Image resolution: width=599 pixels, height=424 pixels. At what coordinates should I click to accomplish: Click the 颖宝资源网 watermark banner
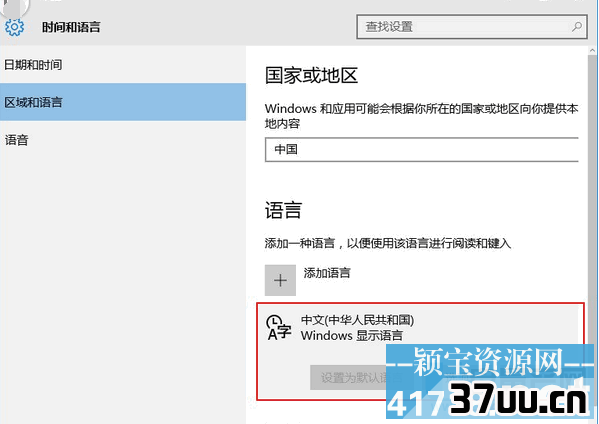click(x=489, y=362)
